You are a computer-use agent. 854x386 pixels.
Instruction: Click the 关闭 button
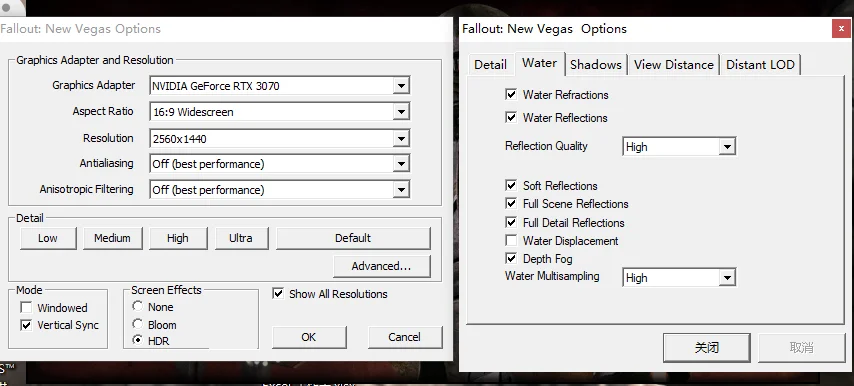tap(706, 347)
